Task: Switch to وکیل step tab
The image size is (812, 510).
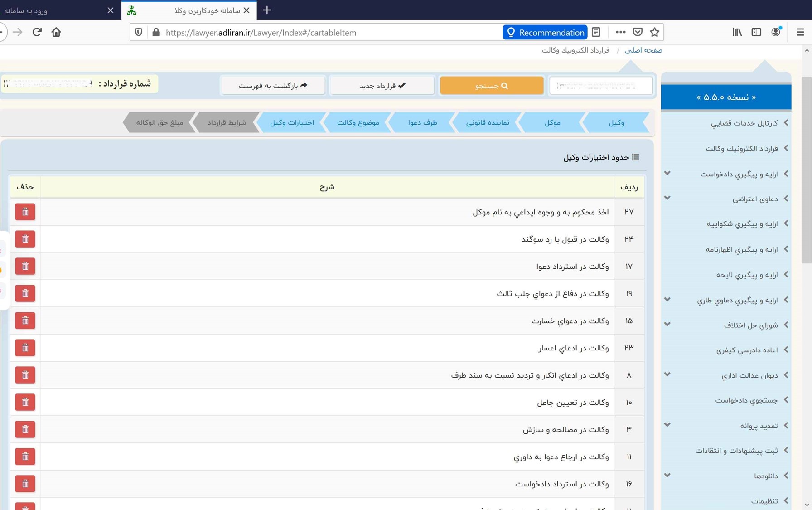Action: tap(616, 122)
